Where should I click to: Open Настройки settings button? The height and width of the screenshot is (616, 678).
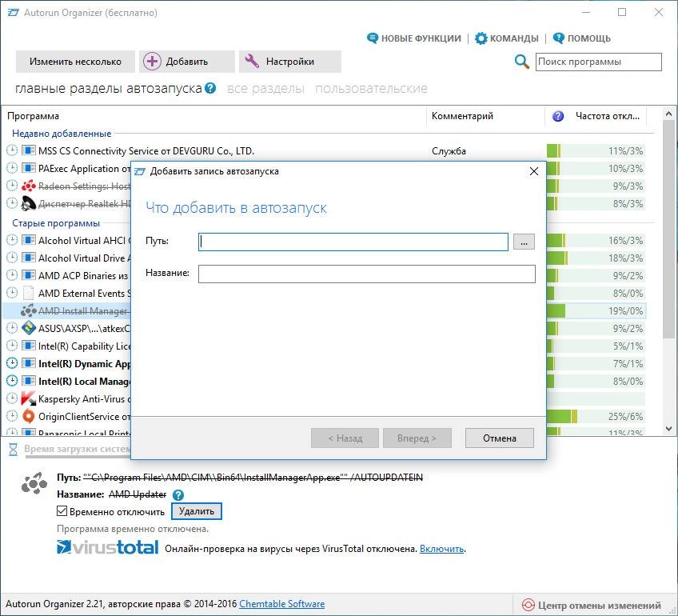[290, 62]
